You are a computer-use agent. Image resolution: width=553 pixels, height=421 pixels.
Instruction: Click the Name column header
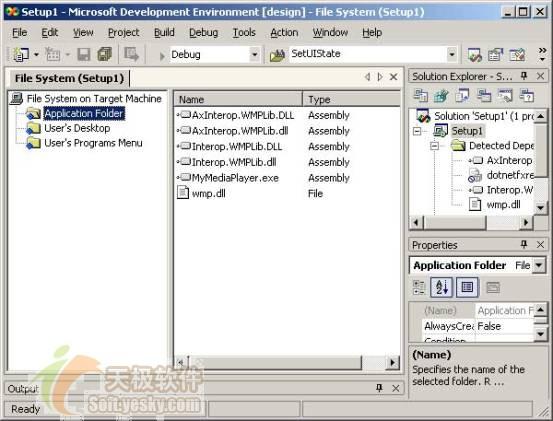coord(238,99)
